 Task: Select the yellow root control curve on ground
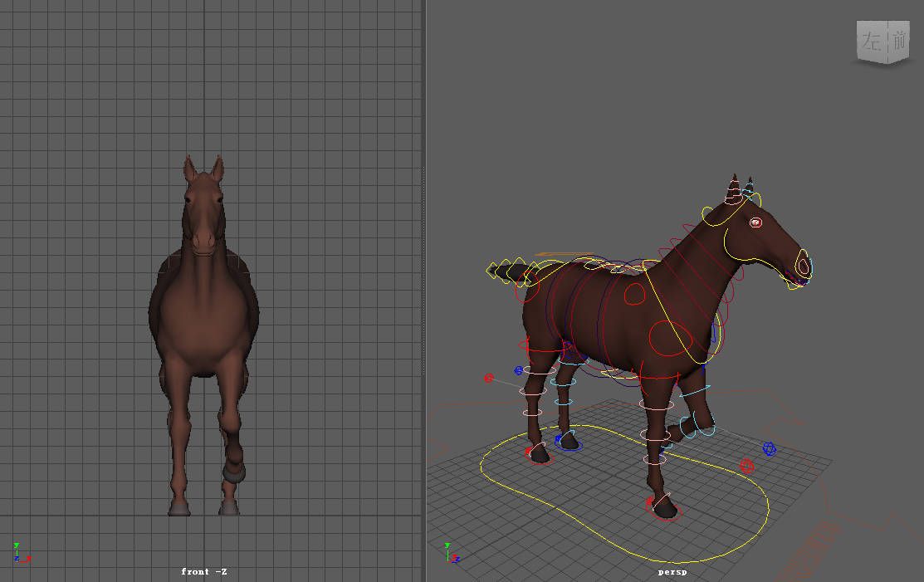pos(623,550)
